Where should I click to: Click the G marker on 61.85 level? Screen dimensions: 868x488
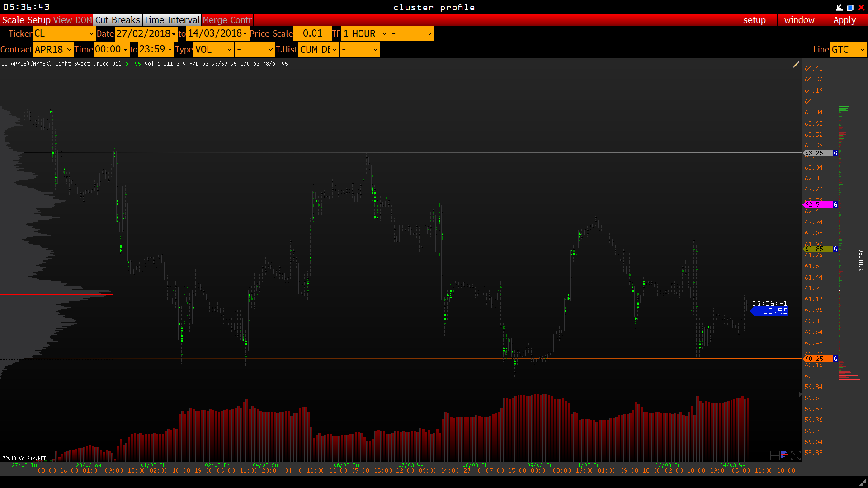point(835,249)
